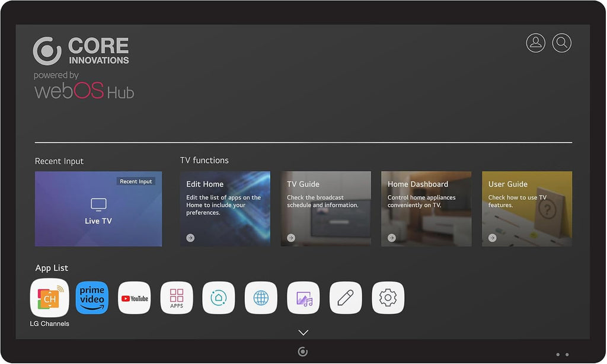Open the Home Dashboard card
Image resolution: width=607 pixels, height=364 pixels.
tap(427, 209)
